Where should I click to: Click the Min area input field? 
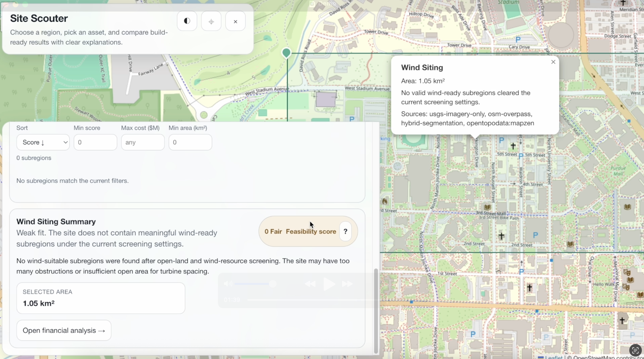190,142
